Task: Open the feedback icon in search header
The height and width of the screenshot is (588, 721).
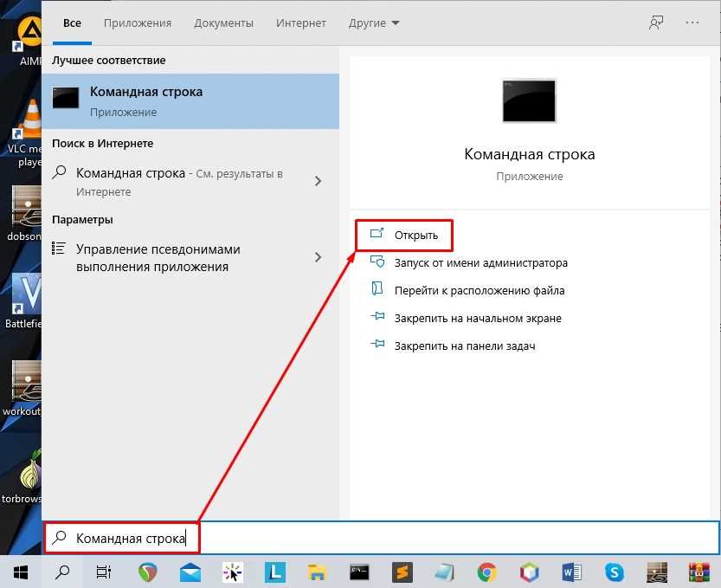Action: click(x=656, y=23)
